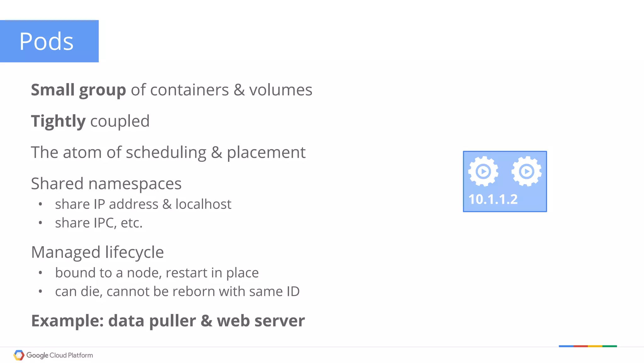Click the 'share IPC, etc.' bullet
The image size is (644, 363).
click(x=99, y=223)
